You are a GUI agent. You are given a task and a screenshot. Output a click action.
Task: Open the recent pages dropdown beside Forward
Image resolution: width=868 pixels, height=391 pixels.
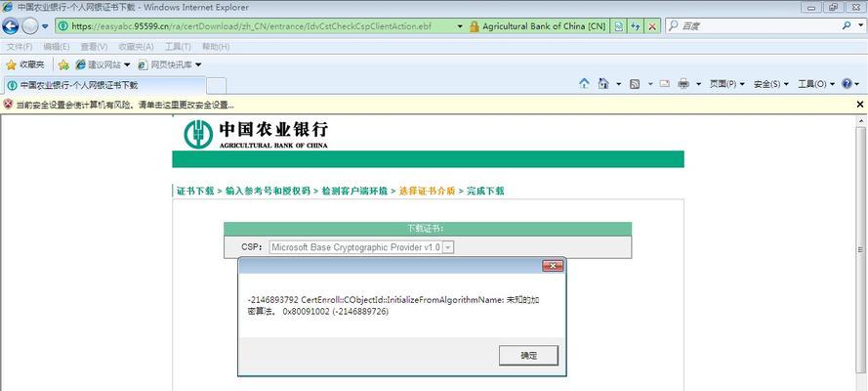(45, 26)
